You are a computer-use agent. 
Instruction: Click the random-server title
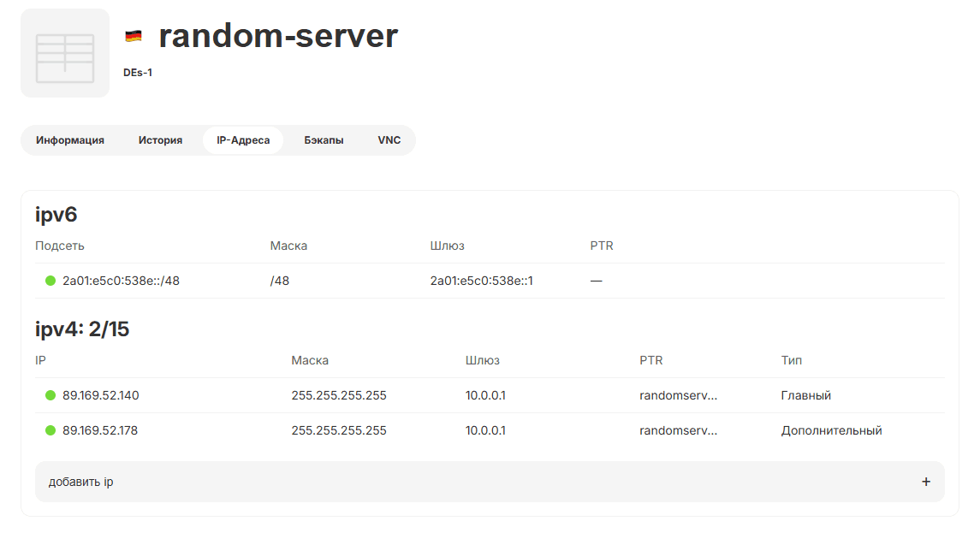coord(278,36)
